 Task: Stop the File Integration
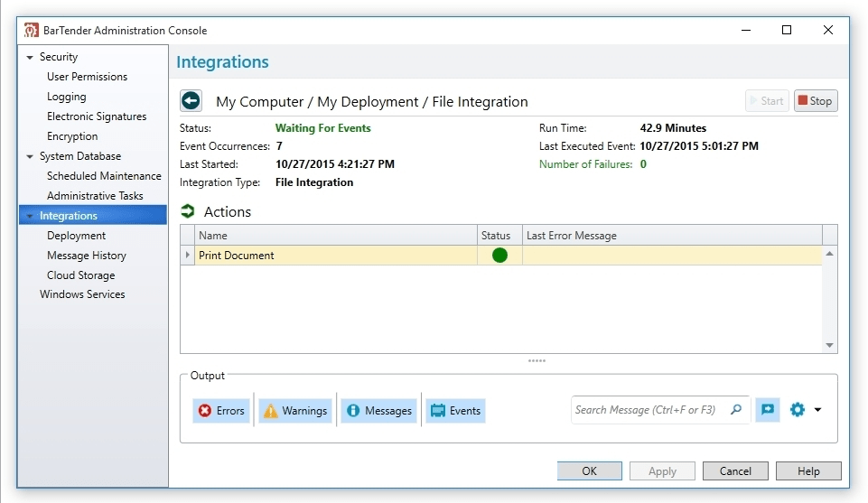point(816,101)
